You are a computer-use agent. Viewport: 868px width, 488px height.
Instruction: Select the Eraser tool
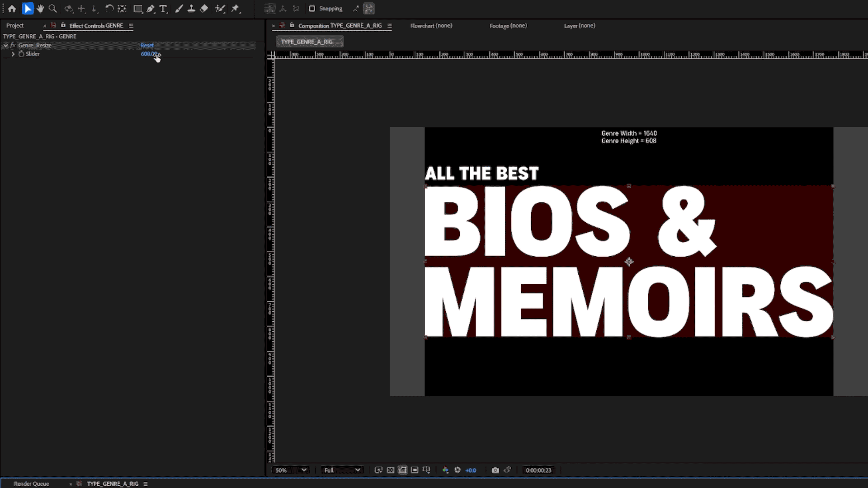pyautogui.click(x=204, y=9)
